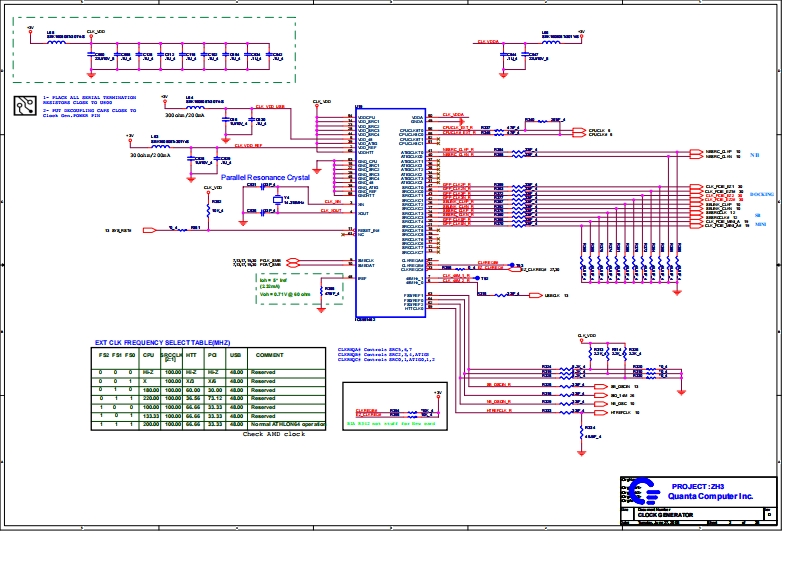The width and height of the screenshot is (793, 561).
Task: Click the Check AMD clock note
Action: (274, 434)
